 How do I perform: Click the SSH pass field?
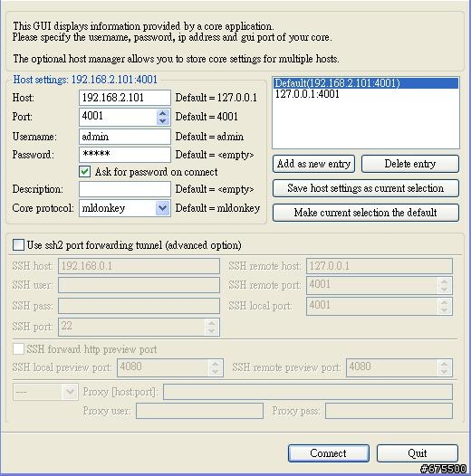pyautogui.click(x=139, y=306)
